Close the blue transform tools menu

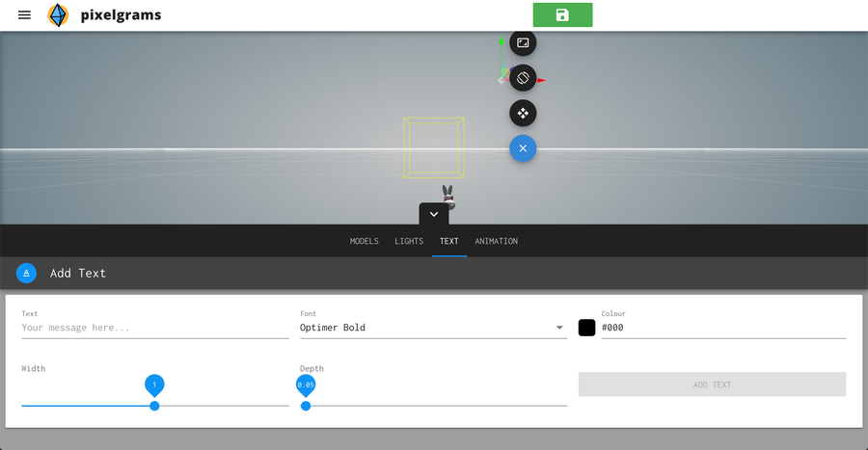coord(523,148)
